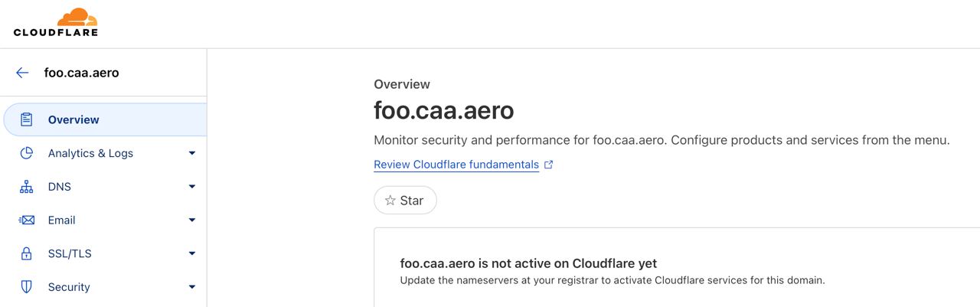Click the Overview clipboard icon

[27, 119]
